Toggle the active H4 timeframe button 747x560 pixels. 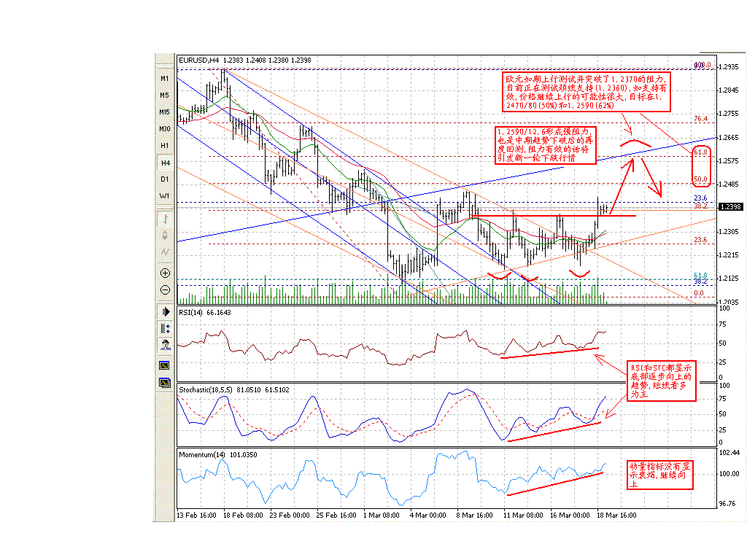click(x=165, y=163)
